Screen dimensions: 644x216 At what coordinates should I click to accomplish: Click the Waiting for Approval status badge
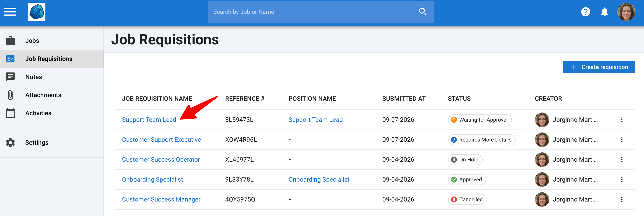[x=479, y=120]
